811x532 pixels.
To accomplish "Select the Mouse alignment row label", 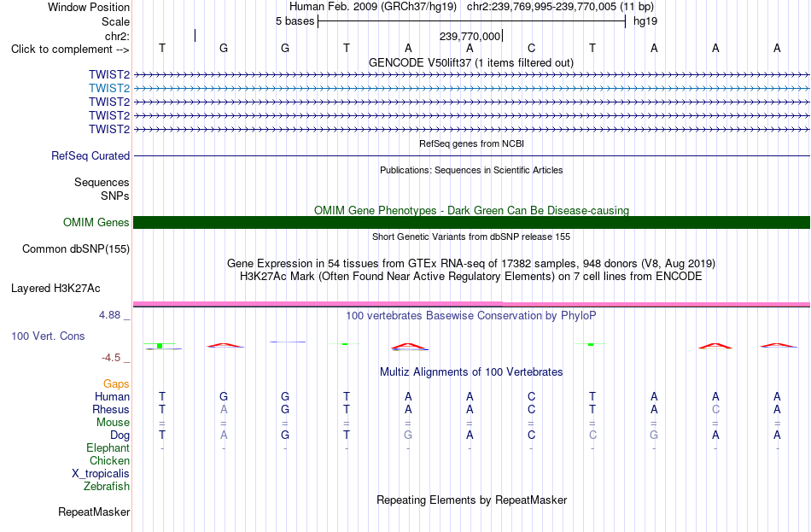I will [x=113, y=423].
